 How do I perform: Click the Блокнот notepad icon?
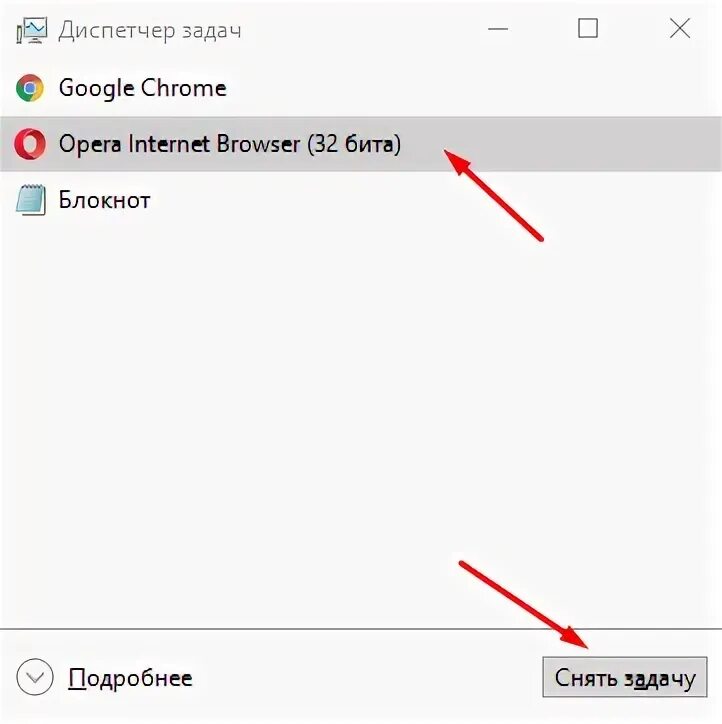point(31,199)
